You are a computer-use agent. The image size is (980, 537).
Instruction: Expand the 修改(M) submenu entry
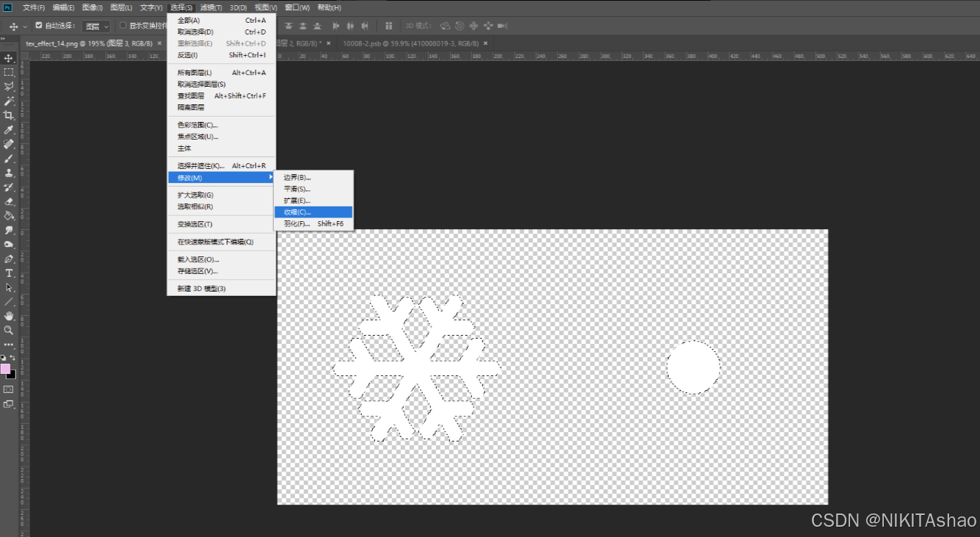point(221,177)
